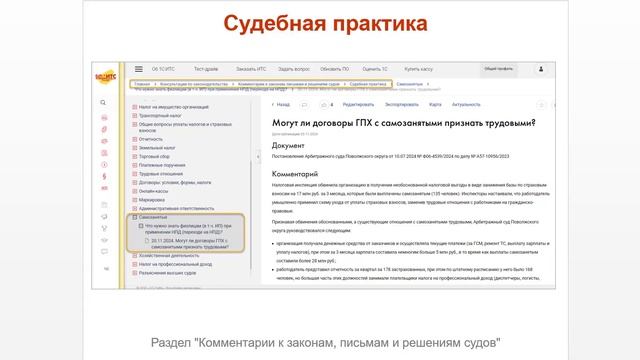Open the Заказать ИТС menu item
This screenshot has width=640, height=360.
[251, 69]
